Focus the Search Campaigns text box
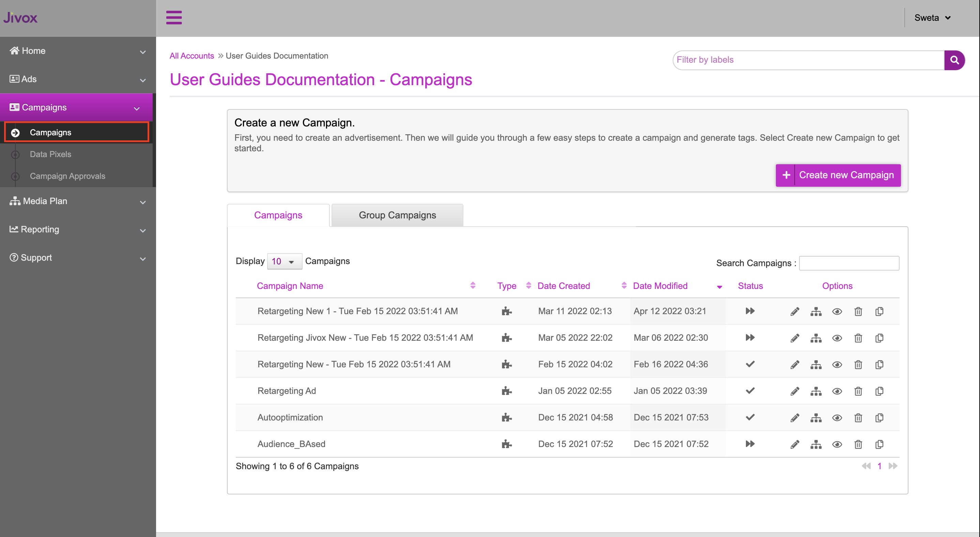The width and height of the screenshot is (980, 537). pyautogui.click(x=849, y=263)
